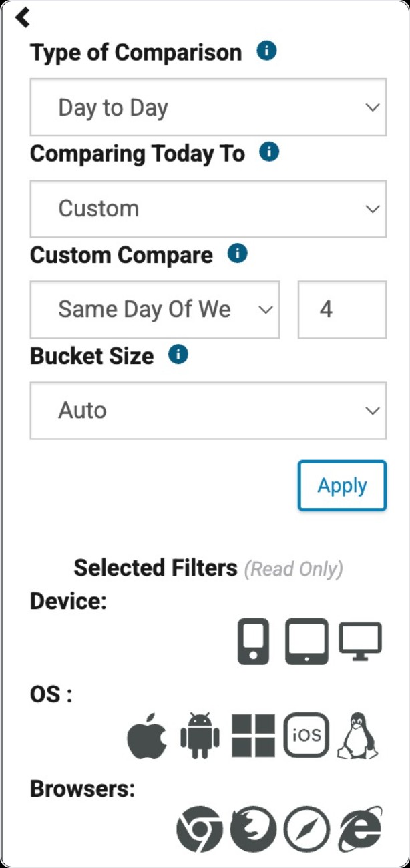Click the Android robot OS icon
Image resolution: width=410 pixels, height=868 pixels.
tap(200, 736)
